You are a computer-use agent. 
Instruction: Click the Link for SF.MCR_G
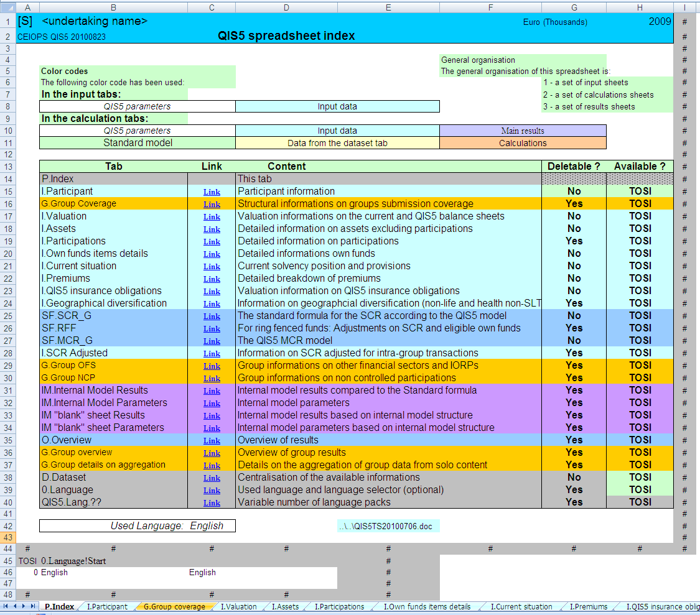[212, 341]
